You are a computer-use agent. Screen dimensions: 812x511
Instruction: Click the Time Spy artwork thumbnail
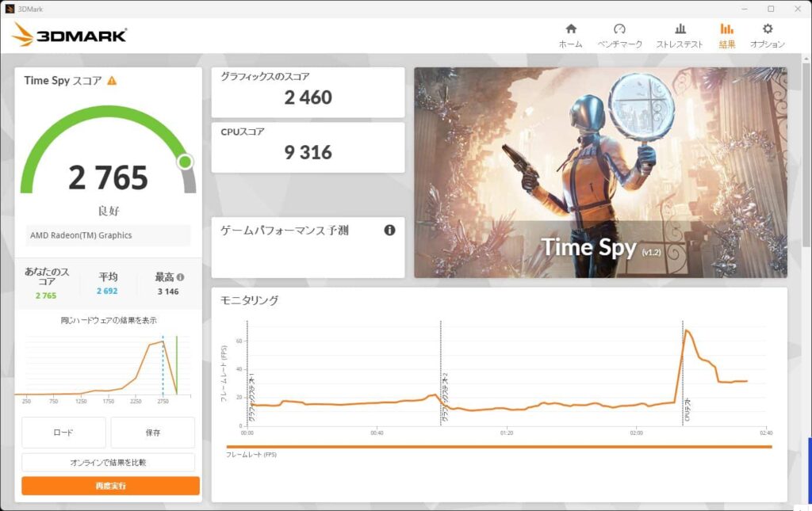600,172
